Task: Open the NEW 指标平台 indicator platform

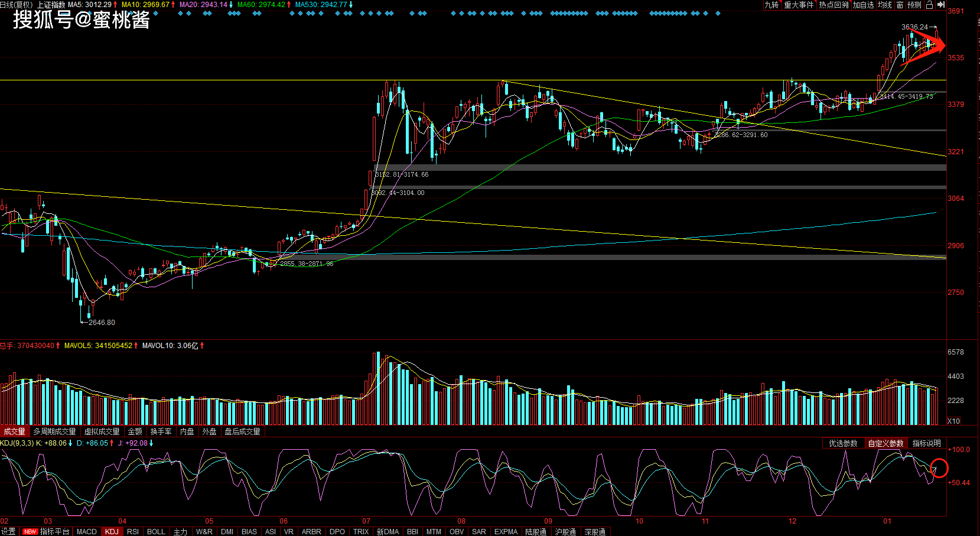Action: click(46, 532)
